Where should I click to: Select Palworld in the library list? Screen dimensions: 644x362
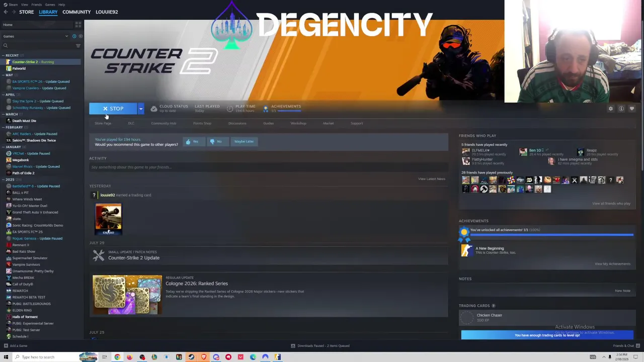[x=19, y=68]
